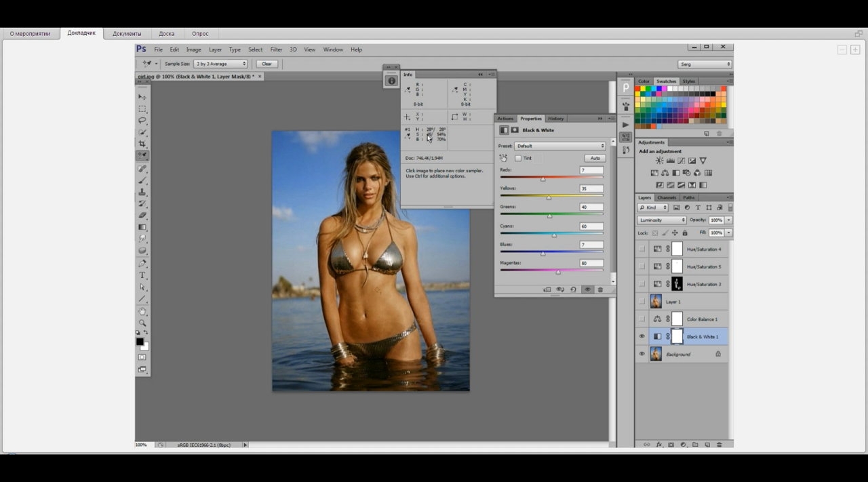Click the Background layer thumbnail
Screen dimensions: 868x482
[x=656, y=354]
